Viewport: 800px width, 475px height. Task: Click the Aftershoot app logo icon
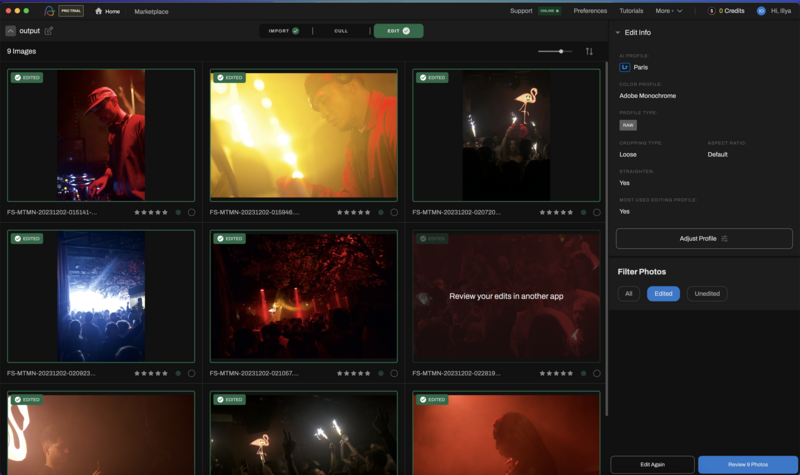49,11
